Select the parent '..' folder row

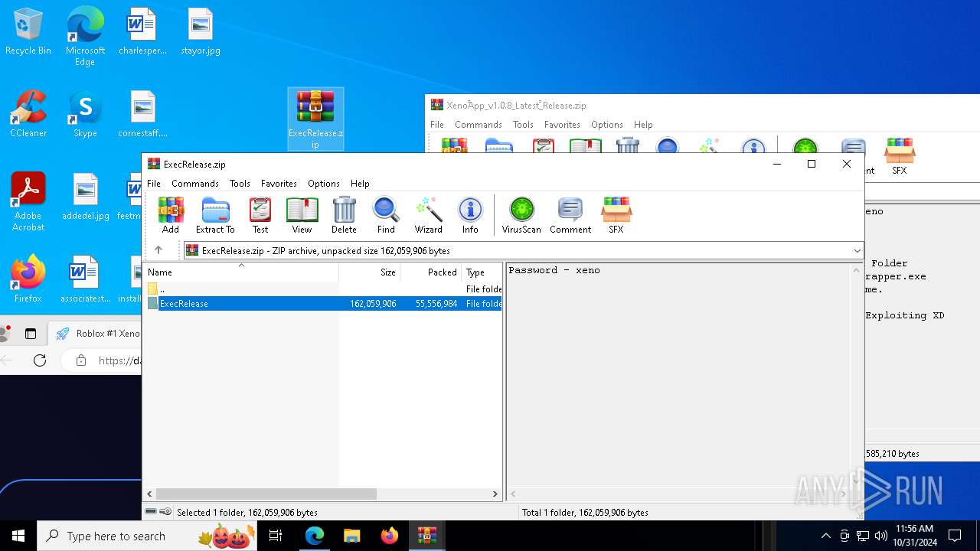[x=322, y=289]
